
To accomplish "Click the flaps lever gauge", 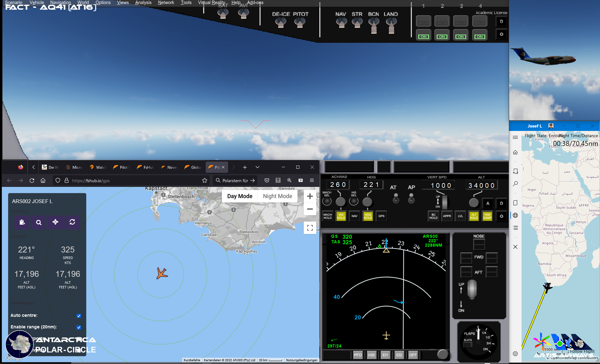I will [x=478, y=341].
